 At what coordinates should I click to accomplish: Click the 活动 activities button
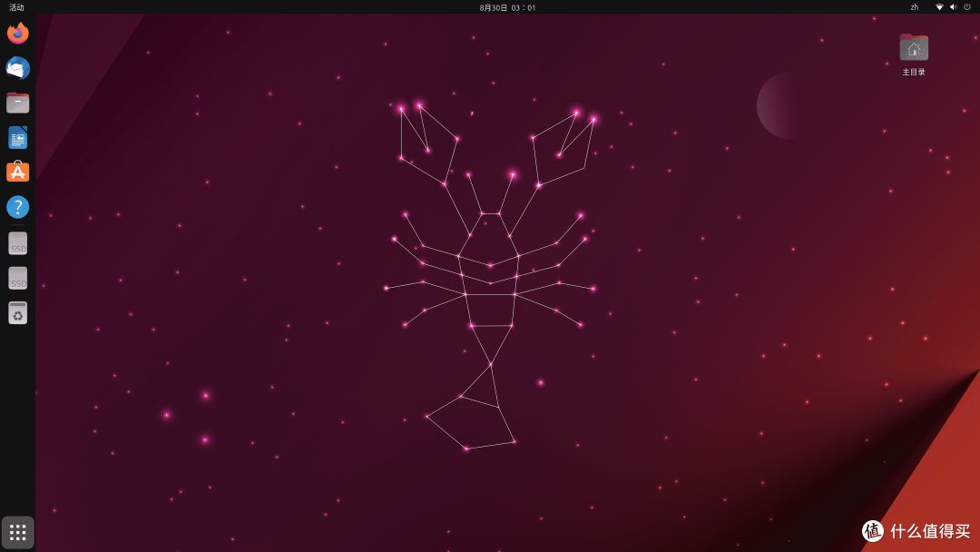(x=16, y=7)
